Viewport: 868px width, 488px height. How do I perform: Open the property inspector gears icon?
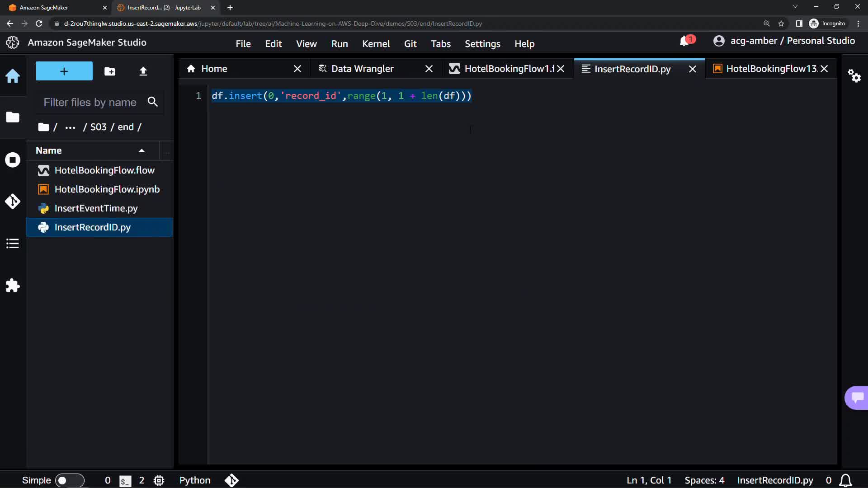(x=854, y=75)
